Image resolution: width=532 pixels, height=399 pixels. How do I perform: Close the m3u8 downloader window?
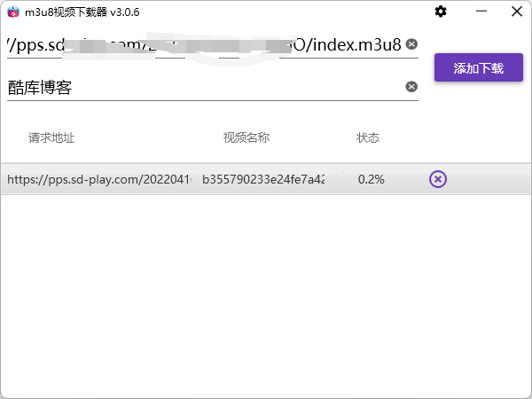pos(517,12)
